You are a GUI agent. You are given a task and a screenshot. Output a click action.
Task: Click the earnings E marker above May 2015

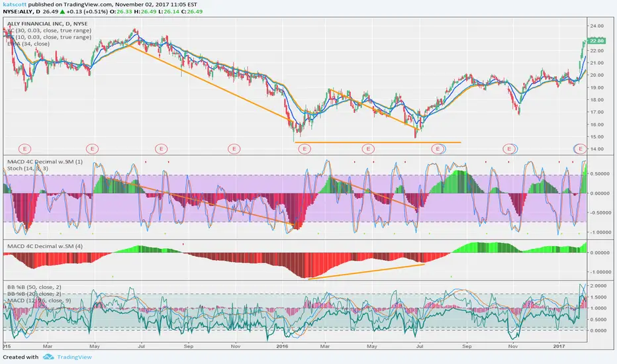pos(93,149)
